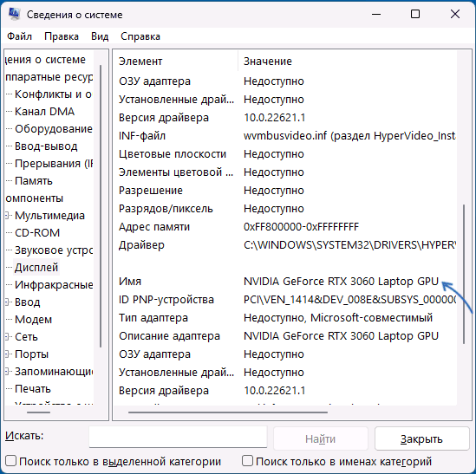Click NVIDIA GeForce value in Имя row
The width and height of the screenshot is (476, 474).
342,282
